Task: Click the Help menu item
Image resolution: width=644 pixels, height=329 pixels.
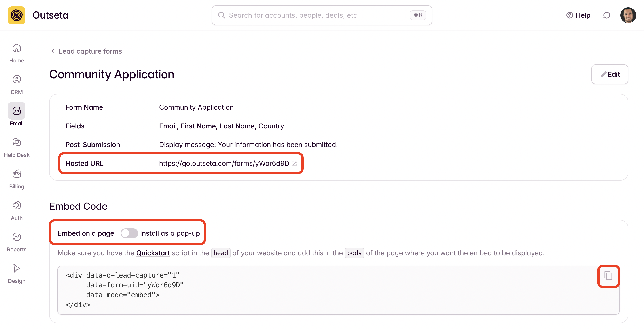Action: [x=578, y=15]
